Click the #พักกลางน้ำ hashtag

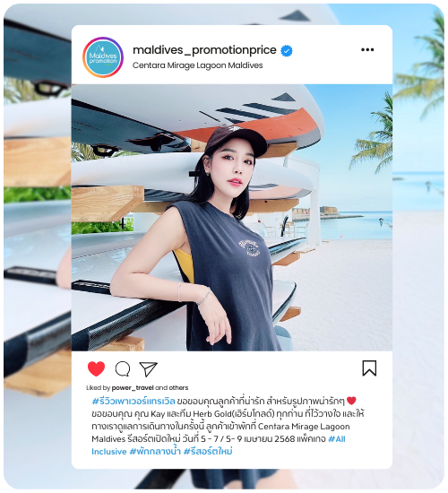(155, 452)
